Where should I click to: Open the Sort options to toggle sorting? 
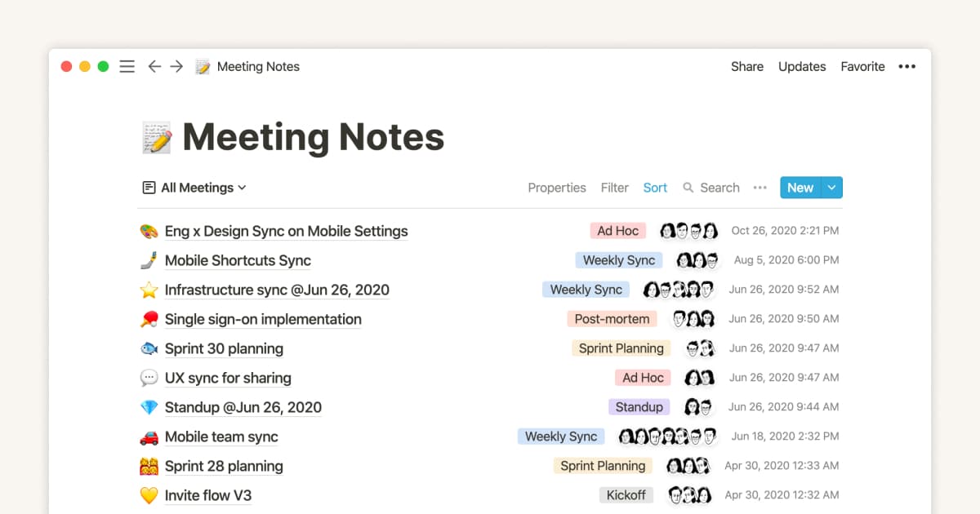pyautogui.click(x=655, y=188)
